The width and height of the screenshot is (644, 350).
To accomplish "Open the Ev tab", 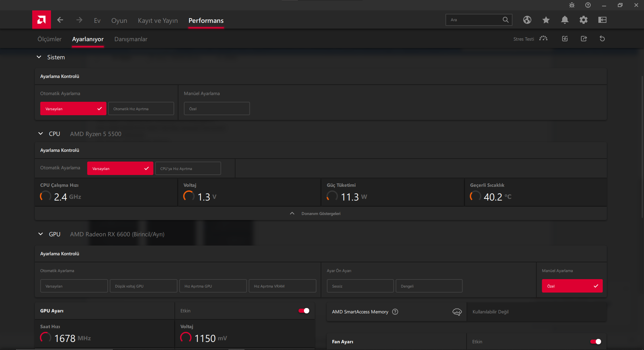I will 97,20.
